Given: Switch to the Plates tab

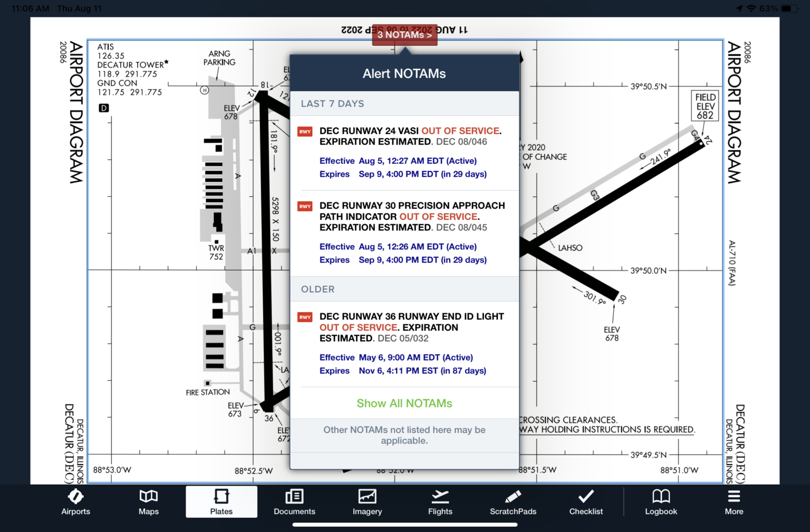Looking at the screenshot, I should point(221,501).
